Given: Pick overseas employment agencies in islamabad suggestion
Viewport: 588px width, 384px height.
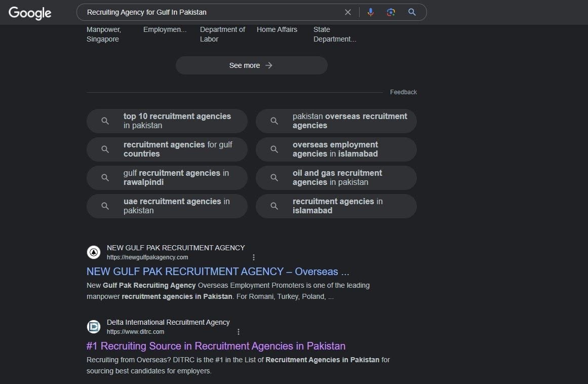Looking at the screenshot, I should tap(336, 149).
